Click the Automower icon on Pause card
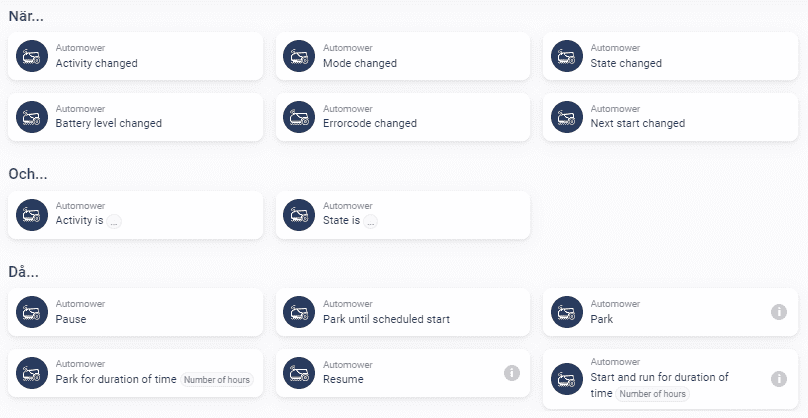The height and width of the screenshot is (418, 808). click(x=32, y=312)
